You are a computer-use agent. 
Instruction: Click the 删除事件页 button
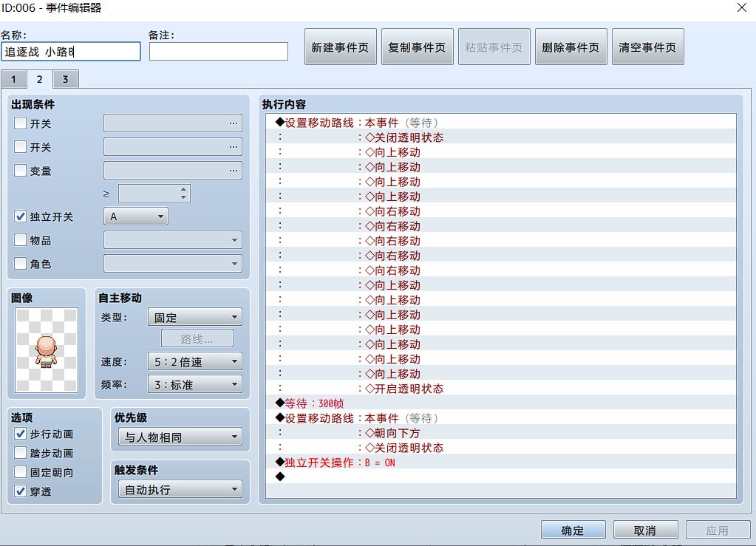pos(571,47)
